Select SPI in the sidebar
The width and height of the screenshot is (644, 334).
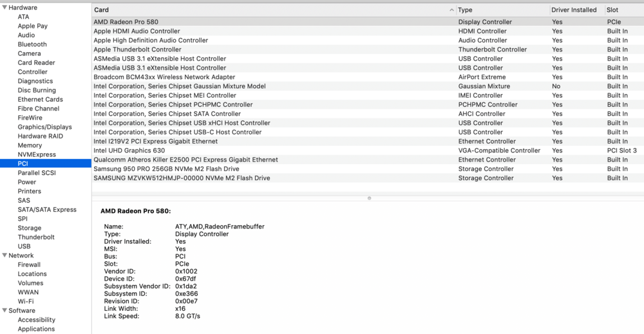[x=23, y=219]
